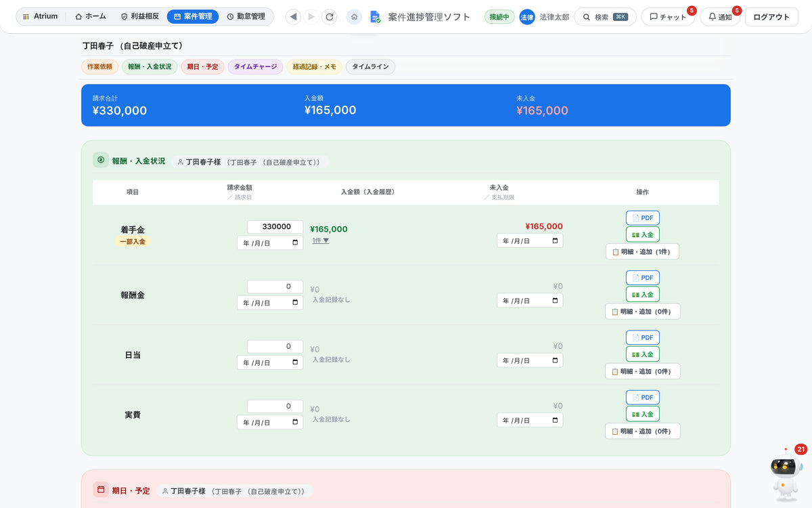Click the 法律太郎 user name
Screen dimensions: 812x508
click(554, 17)
